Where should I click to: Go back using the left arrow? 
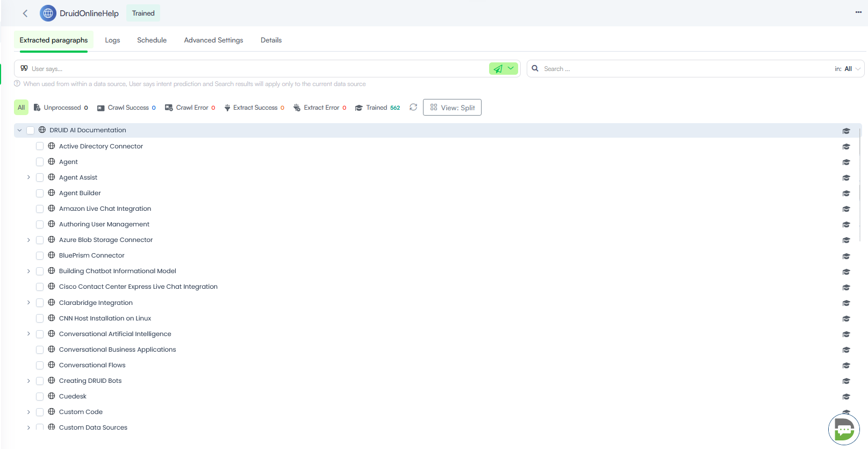coord(25,13)
